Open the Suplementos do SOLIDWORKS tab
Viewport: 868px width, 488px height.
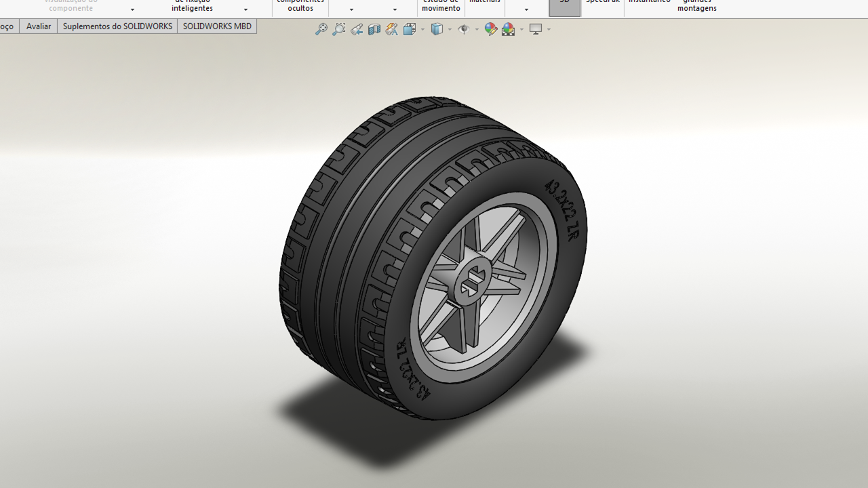point(117,26)
